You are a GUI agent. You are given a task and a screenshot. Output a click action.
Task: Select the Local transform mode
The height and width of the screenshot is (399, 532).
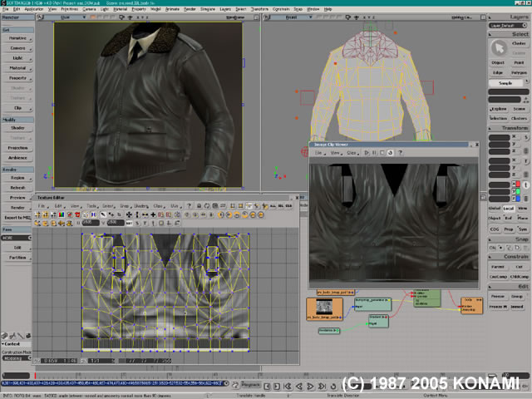[x=508, y=209]
